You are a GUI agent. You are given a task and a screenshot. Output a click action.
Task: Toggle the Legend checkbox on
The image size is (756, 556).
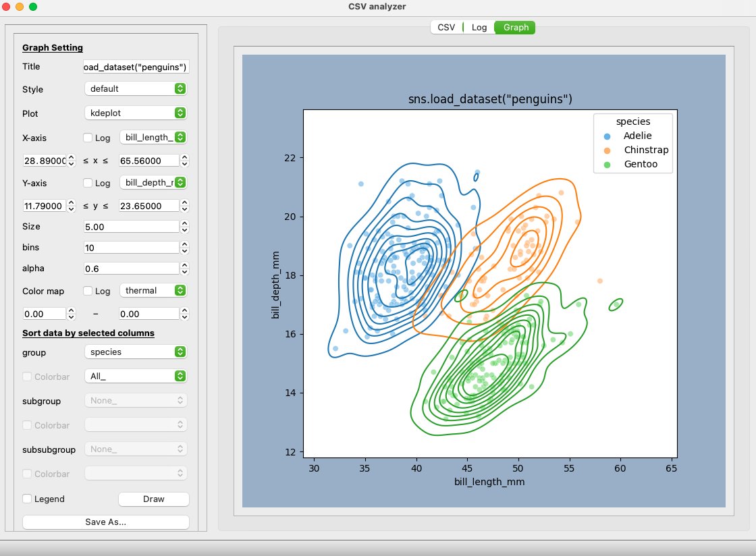(27, 499)
